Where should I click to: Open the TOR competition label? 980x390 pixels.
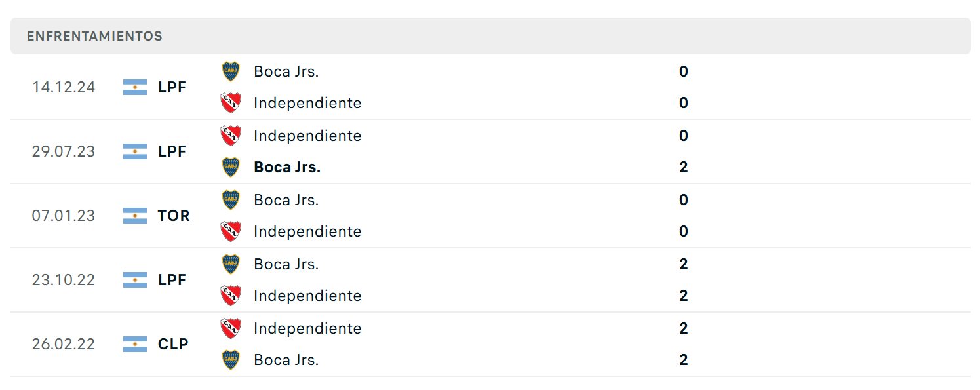(x=174, y=216)
